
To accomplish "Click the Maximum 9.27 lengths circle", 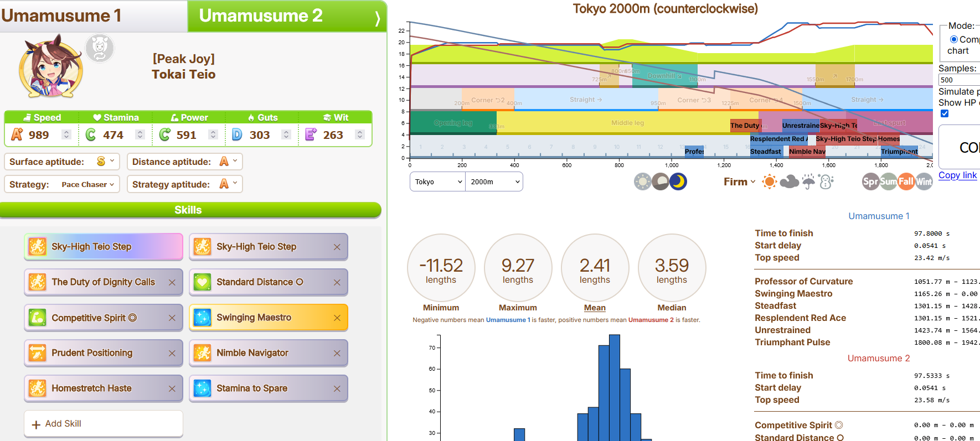I will 518,268.
